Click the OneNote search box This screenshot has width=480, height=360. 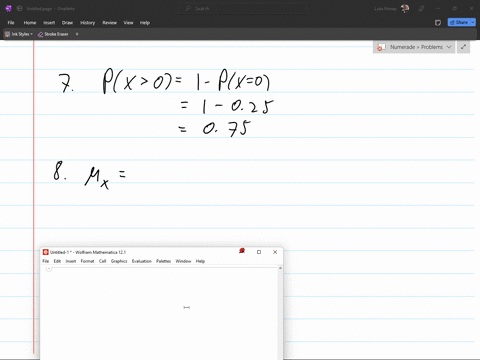click(x=243, y=8)
